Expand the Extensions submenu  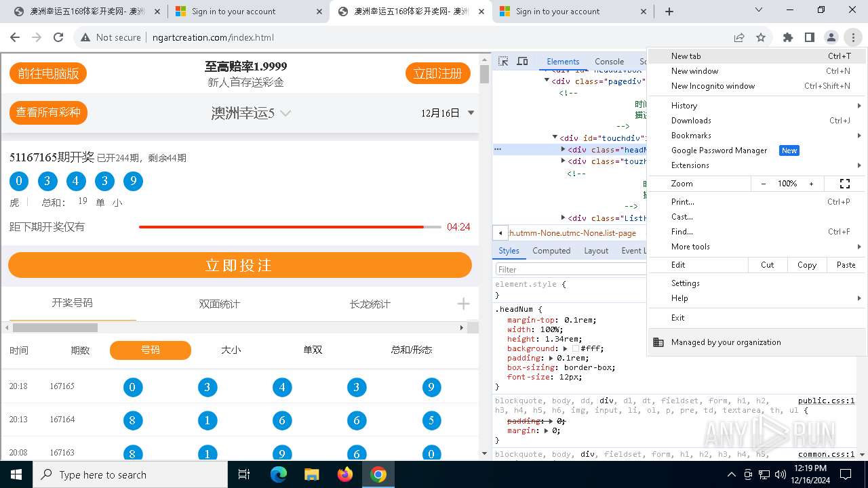(757, 165)
